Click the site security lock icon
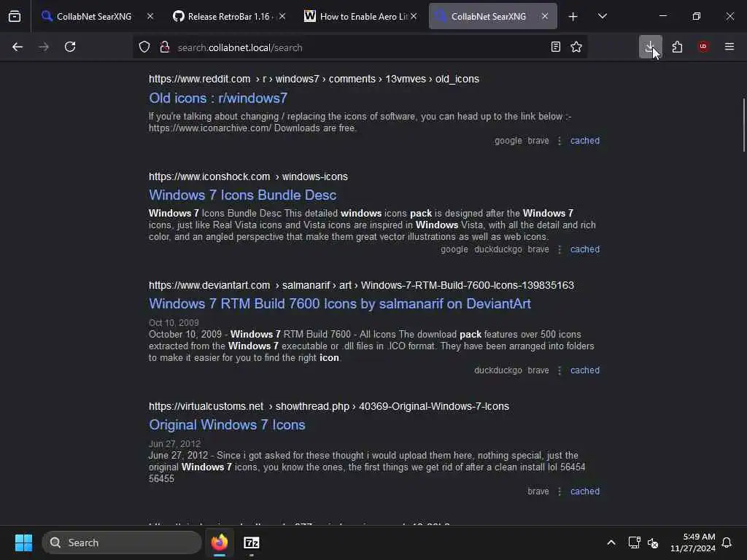Viewport: 747px width, 560px height. click(x=165, y=47)
